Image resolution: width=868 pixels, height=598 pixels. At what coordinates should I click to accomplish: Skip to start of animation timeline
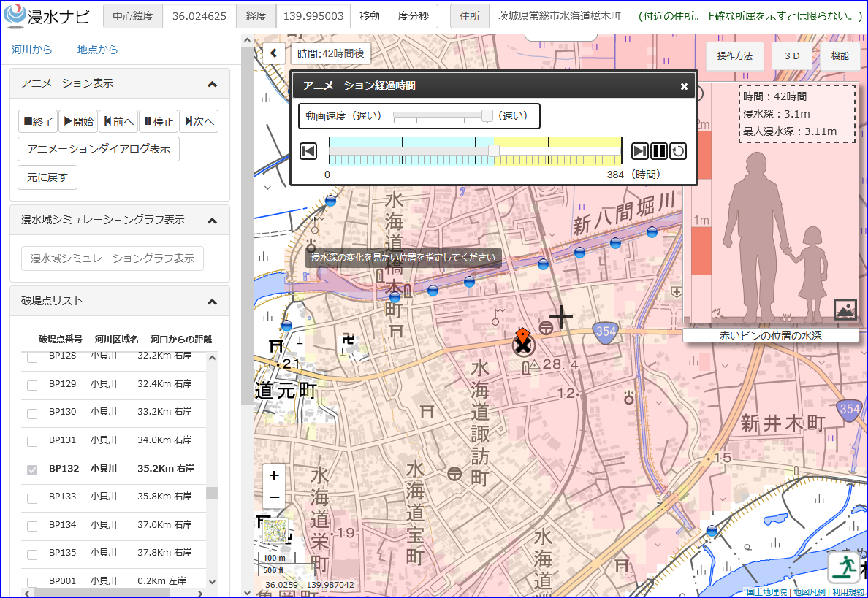pyautogui.click(x=308, y=151)
